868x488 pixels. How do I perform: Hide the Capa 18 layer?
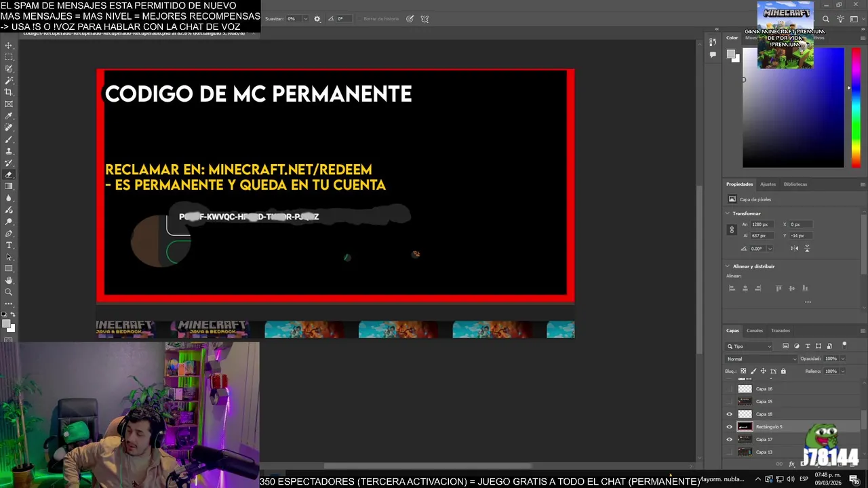point(730,414)
